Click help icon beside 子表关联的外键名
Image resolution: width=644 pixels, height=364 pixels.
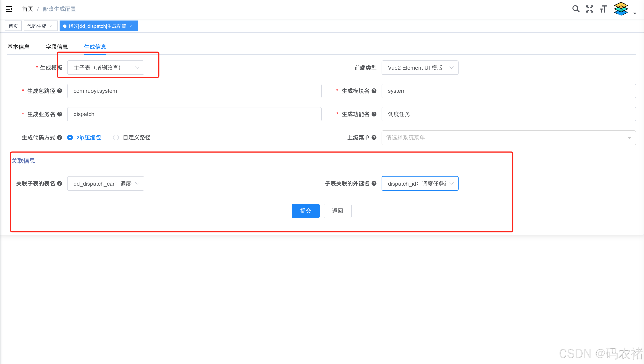(x=374, y=183)
